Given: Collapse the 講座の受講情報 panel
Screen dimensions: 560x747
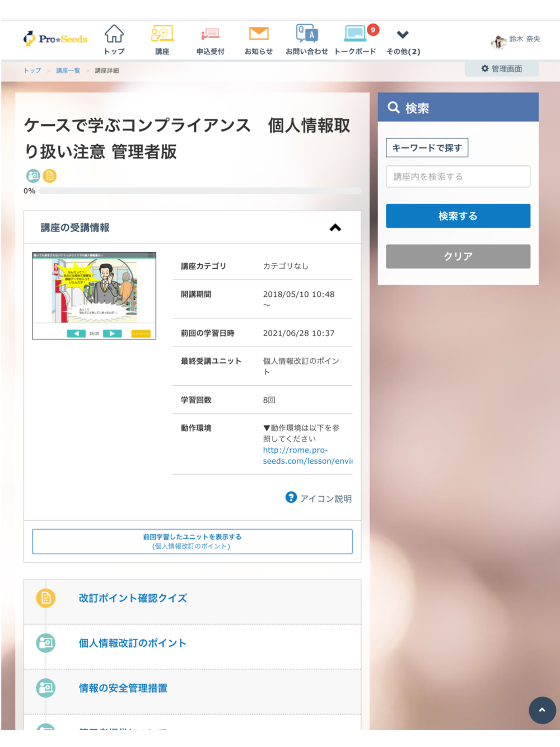Looking at the screenshot, I should [x=335, y=227].
